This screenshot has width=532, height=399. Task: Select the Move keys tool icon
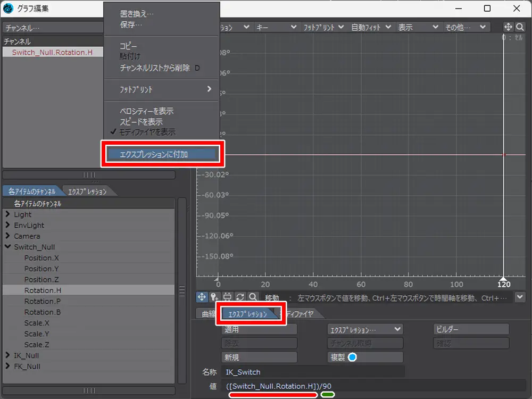coord(202,297)
